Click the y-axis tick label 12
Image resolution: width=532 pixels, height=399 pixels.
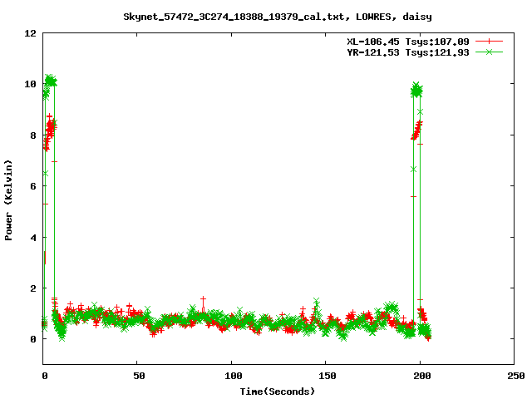(x=30, y=33)
